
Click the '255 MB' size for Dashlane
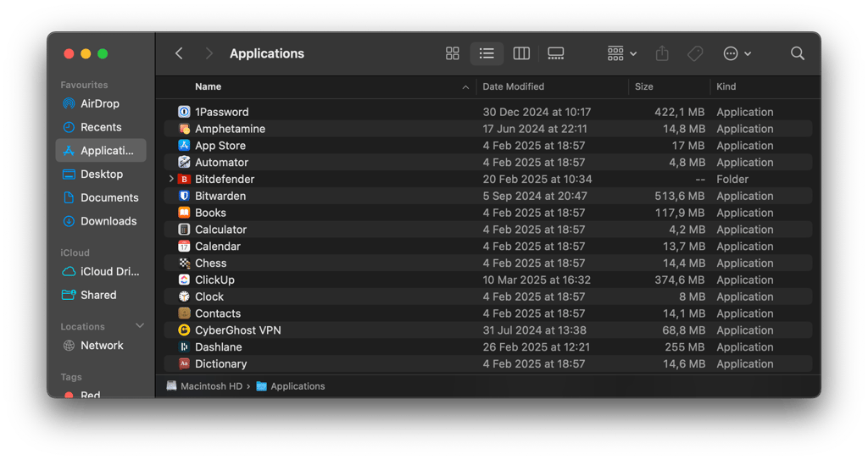(x=685, y=346)
